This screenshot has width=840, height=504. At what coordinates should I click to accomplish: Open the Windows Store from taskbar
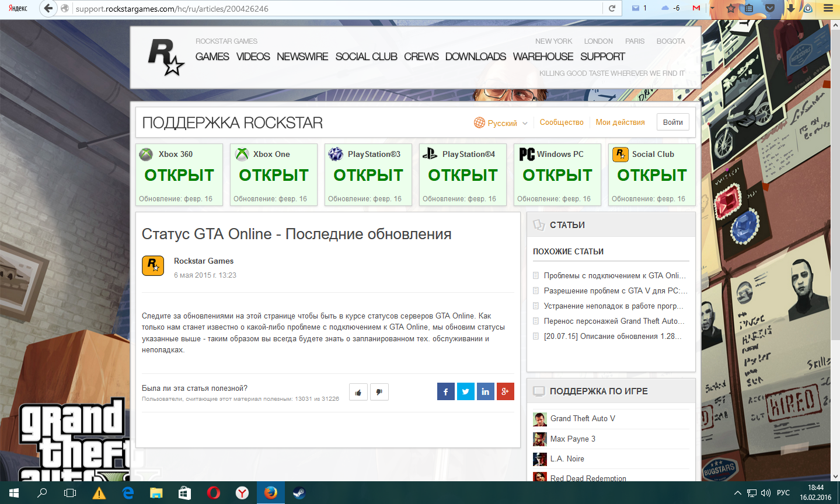pyautogui.click(x=184, y=493)
